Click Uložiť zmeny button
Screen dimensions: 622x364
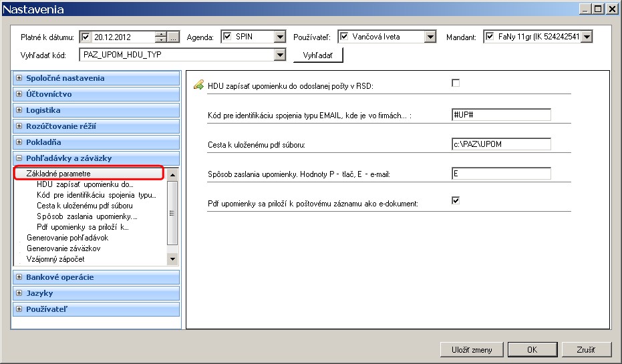click(472, 350)
